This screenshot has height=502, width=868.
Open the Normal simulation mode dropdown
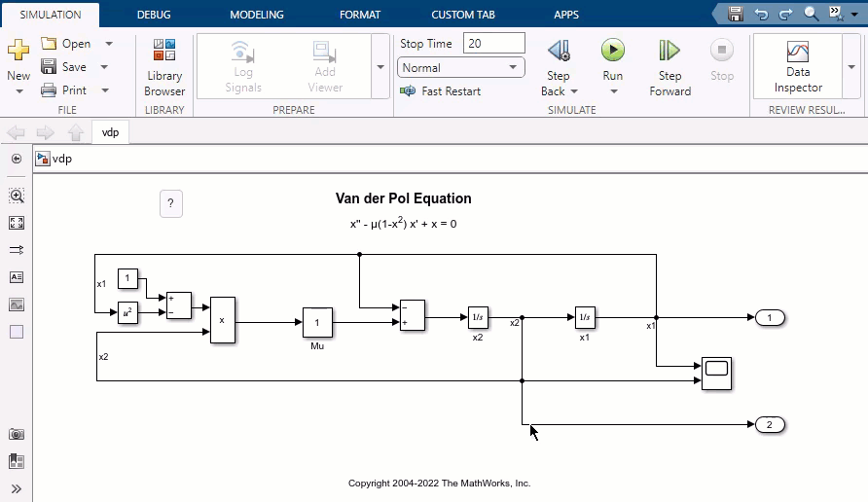click(461, 68)
